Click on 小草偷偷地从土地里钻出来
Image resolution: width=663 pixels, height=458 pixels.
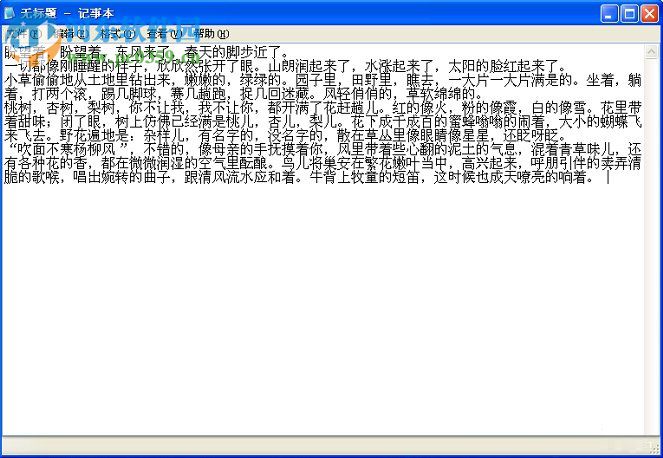click(x=87, y=80)
